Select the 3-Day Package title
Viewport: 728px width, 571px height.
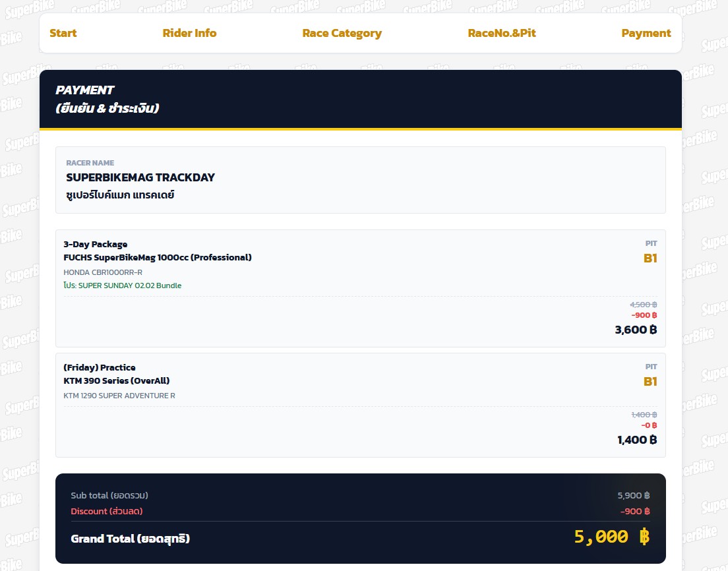(x=96, y=244)
